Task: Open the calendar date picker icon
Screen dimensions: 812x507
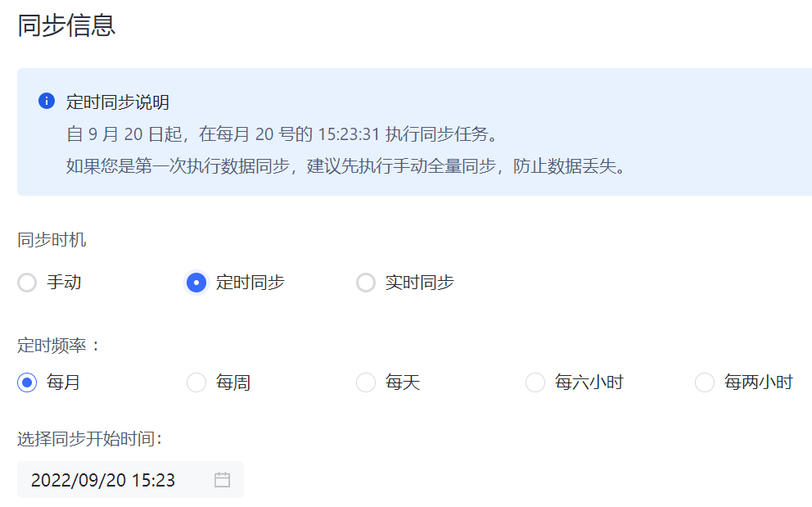Action: (222, 480)
